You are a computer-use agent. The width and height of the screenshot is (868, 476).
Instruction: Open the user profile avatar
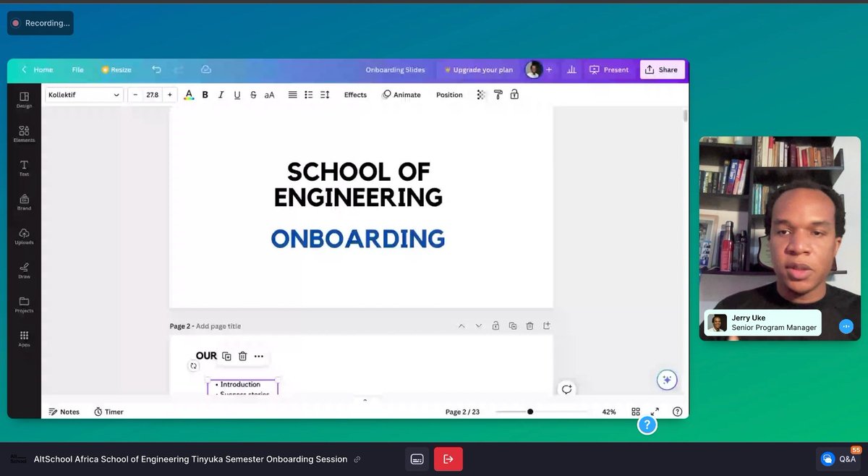[x=534, y=69]
